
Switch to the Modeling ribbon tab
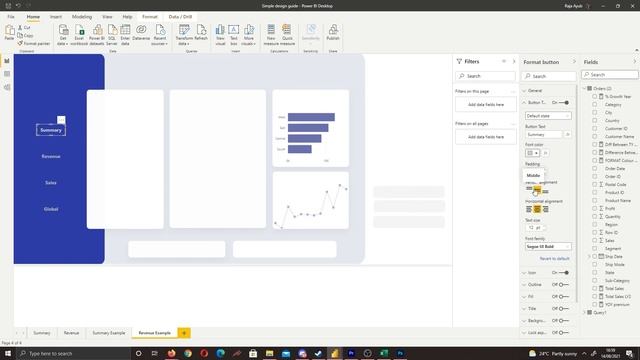point(82,17)
